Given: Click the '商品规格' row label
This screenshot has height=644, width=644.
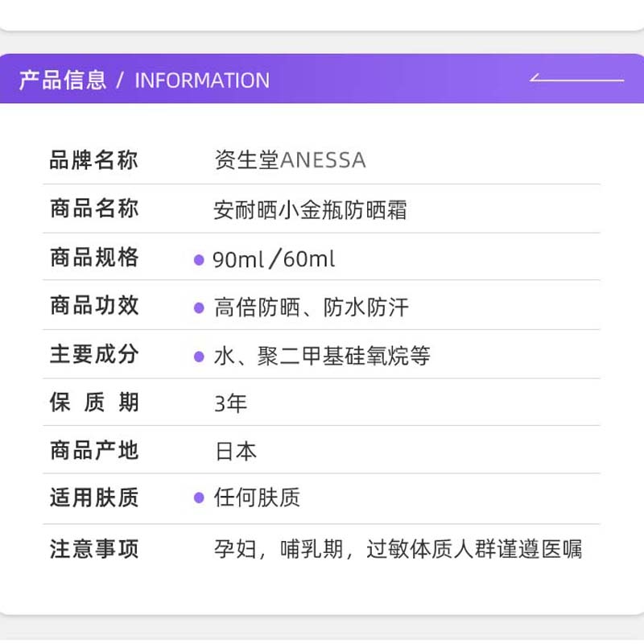Looking at the screenshot, I should click(94, 257).
